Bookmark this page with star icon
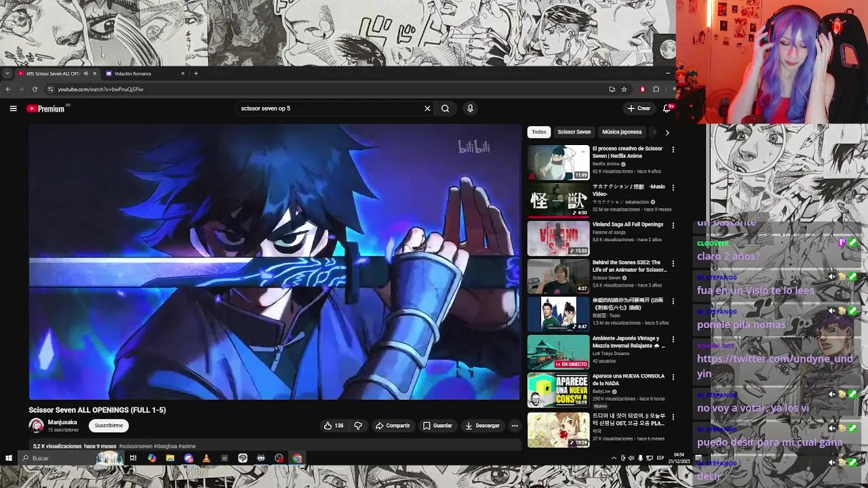This screenshot has width=868, height=488. pos(624,89)
